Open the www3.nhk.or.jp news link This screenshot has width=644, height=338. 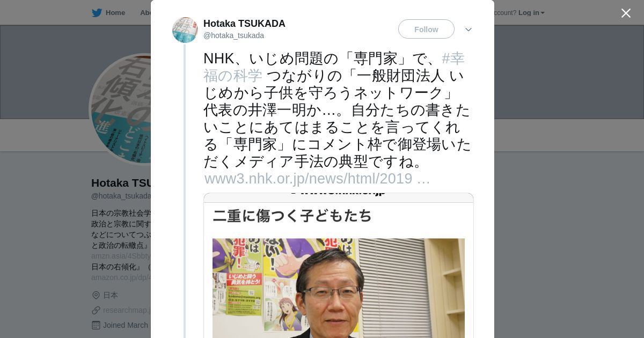point(317,179)
